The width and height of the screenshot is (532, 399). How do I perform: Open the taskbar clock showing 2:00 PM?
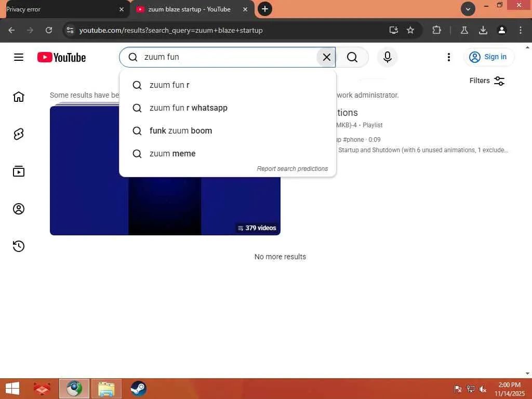coord(509,389)
